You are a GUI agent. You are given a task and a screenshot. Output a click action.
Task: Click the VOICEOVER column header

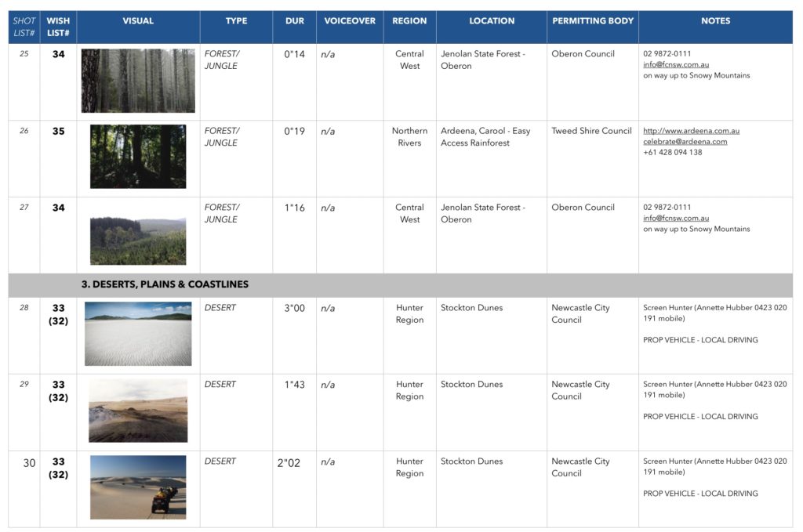tap(350, 27)
